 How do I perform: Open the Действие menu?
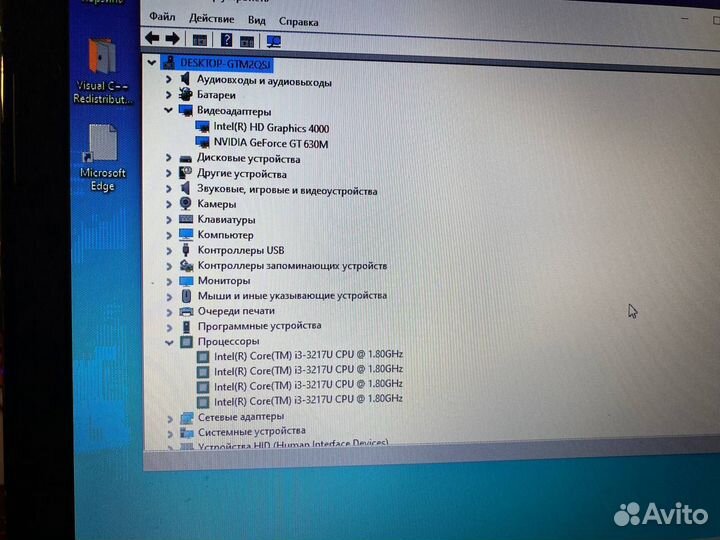212,19
